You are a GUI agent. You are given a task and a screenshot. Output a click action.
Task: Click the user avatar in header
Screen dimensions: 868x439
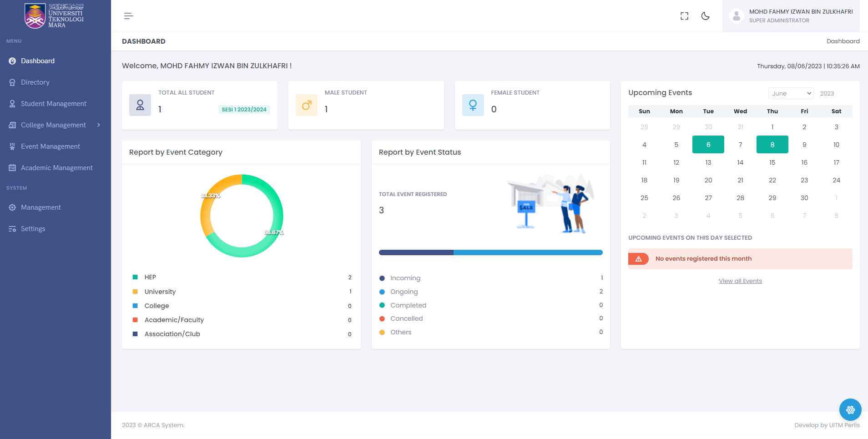tap(736, 16)
